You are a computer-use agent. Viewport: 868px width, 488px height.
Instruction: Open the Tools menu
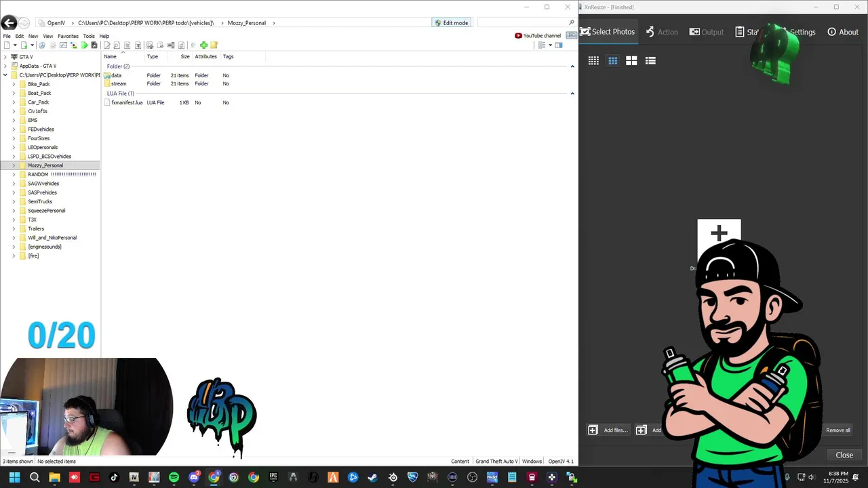click(89, 36)
